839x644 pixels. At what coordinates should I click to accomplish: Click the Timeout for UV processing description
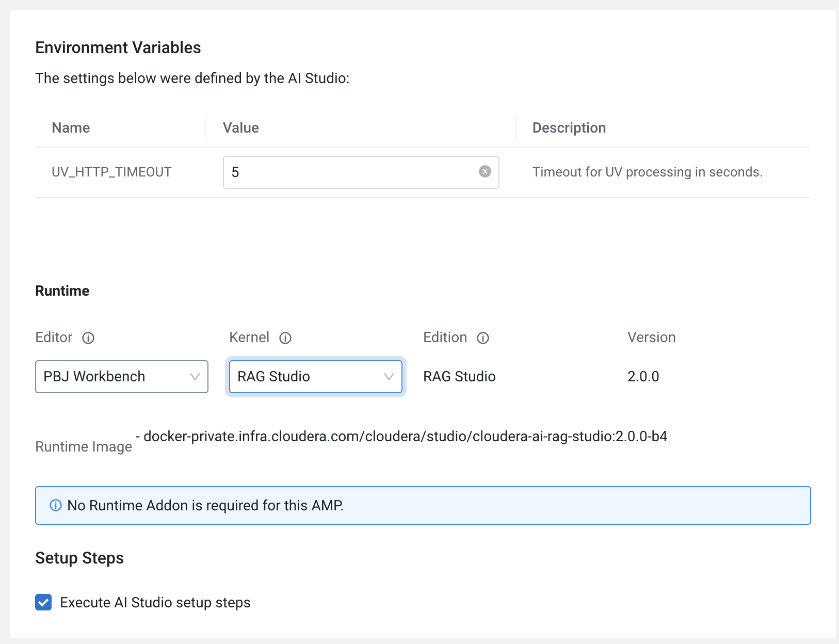pyautogui.click(x=647, y=172)
